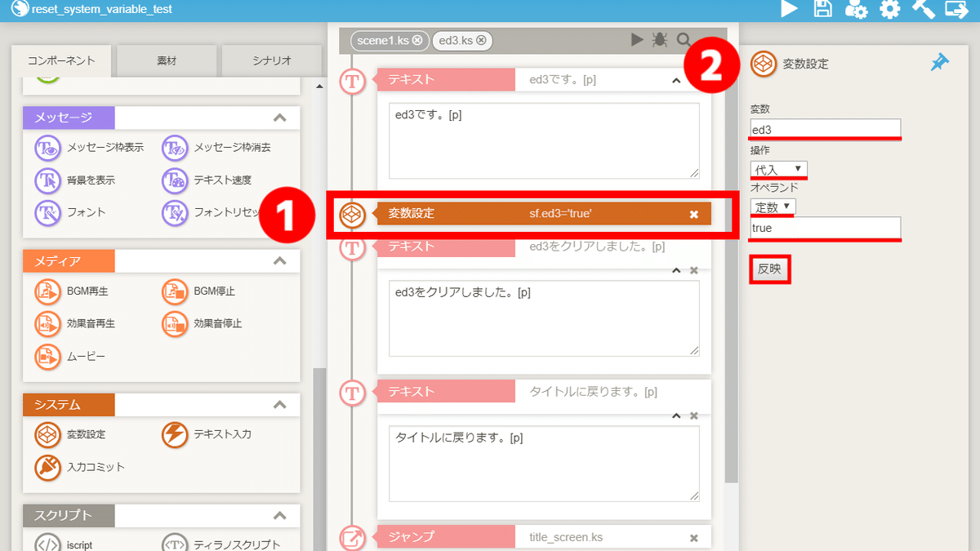Click the magnifier search icon in editor
The height and width of the screenshot is (551, 980).
coord(684,40)
